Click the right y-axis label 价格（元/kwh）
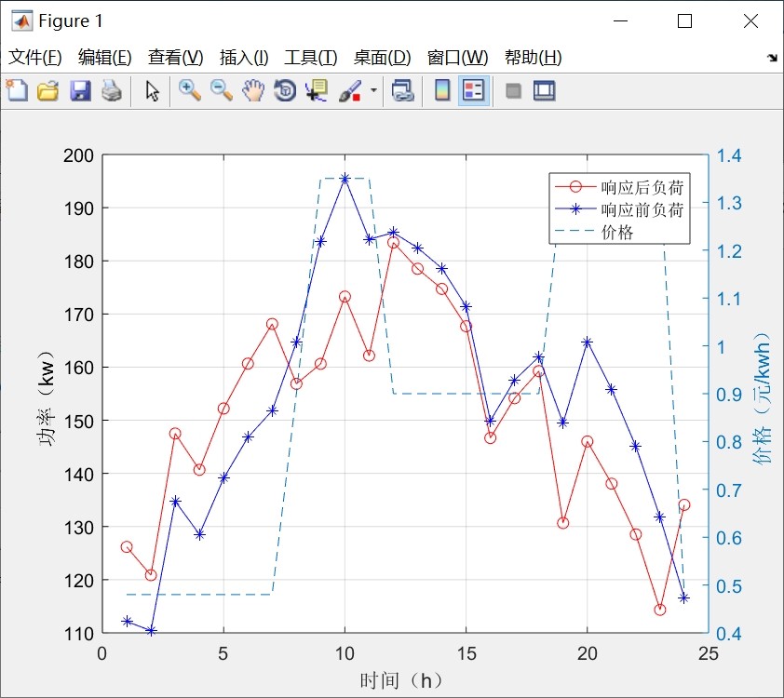784x698 pixels. click(762, 397)
